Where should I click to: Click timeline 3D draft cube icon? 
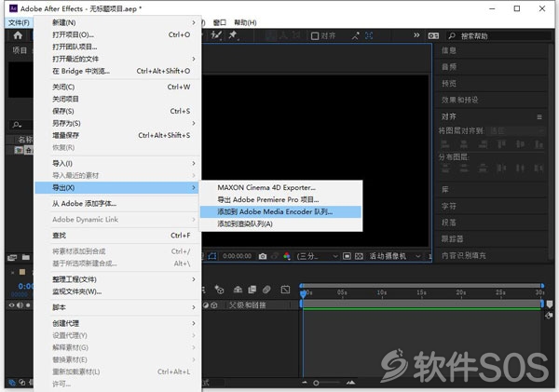(219, 290)
